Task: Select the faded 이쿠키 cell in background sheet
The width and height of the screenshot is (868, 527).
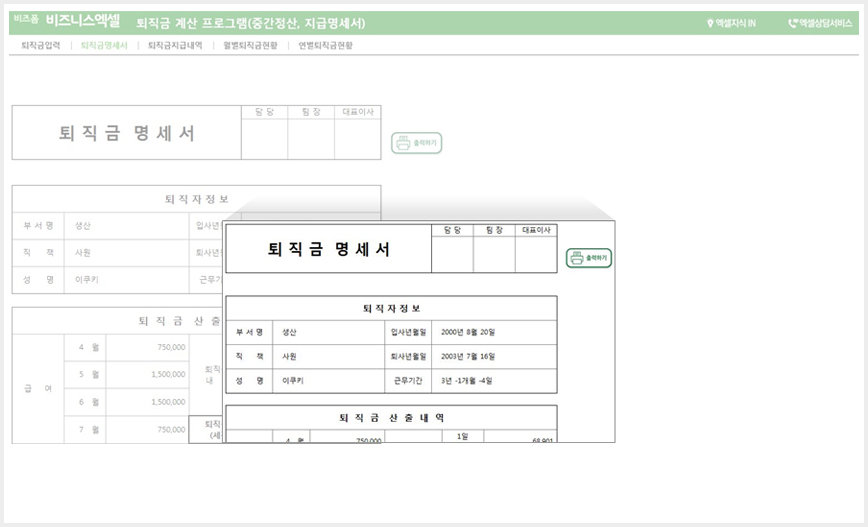Action: [x=127, y=280]
